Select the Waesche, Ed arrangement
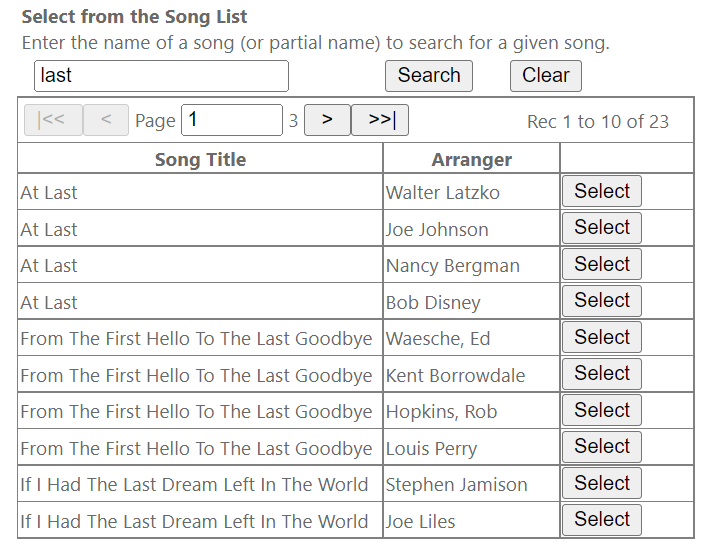 (601, 337)
